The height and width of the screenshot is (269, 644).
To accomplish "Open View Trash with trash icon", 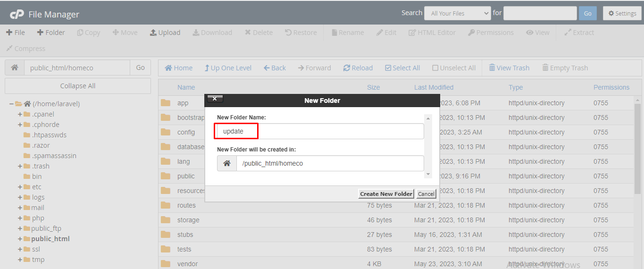I will tap(492, 68).
